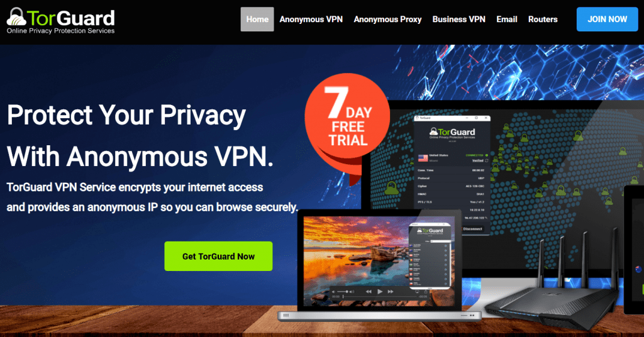Open the Home menu item

point(257,19)
